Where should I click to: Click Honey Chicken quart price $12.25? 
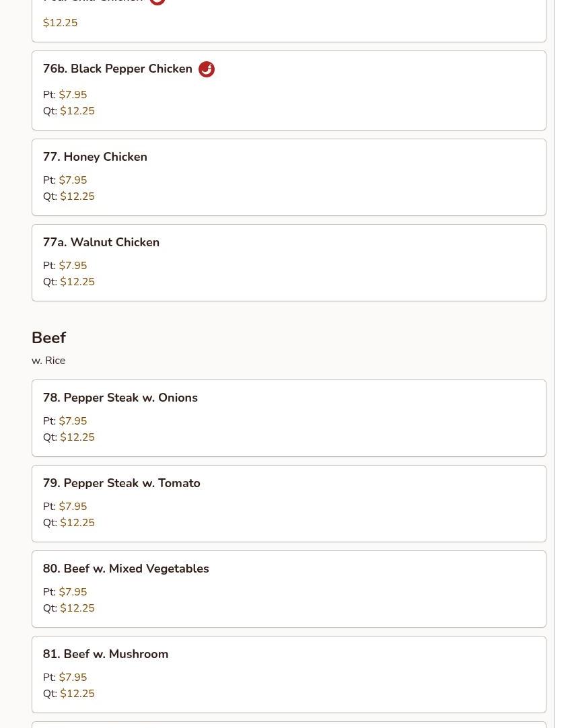77,196
